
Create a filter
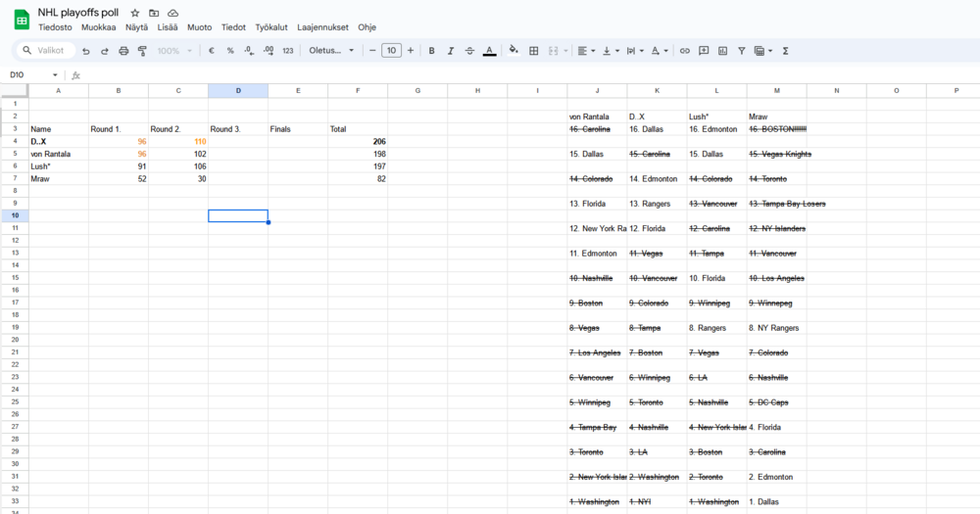tap(741, 51)
